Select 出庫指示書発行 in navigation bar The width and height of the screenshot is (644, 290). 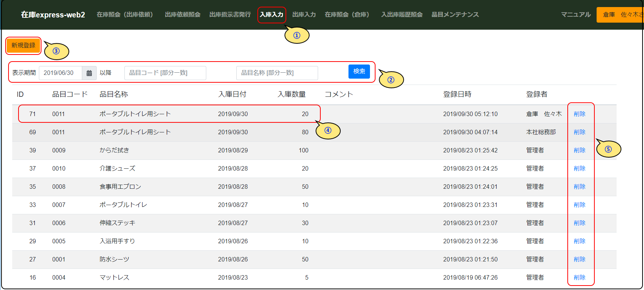230,15
